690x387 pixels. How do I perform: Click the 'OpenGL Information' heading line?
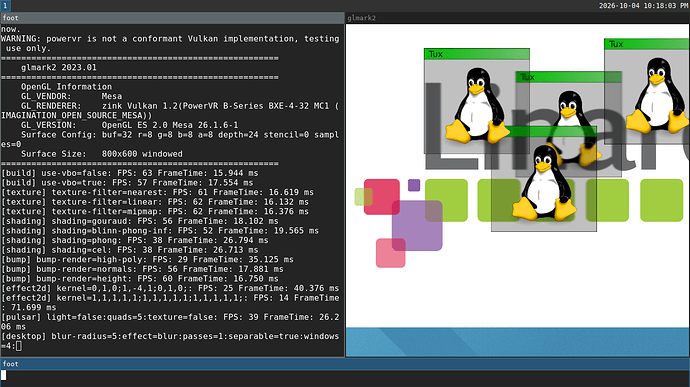pyautogui.click(x=66, y=87)
